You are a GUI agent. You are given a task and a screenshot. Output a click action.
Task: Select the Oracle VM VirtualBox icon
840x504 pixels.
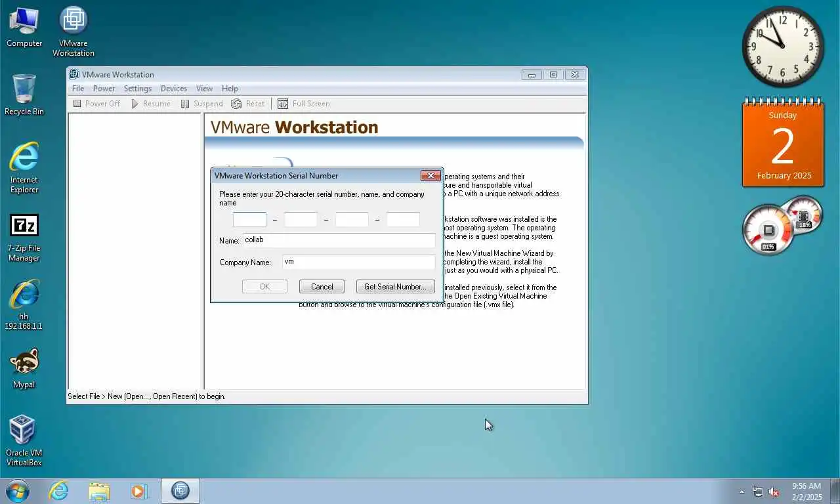(24, 440)
